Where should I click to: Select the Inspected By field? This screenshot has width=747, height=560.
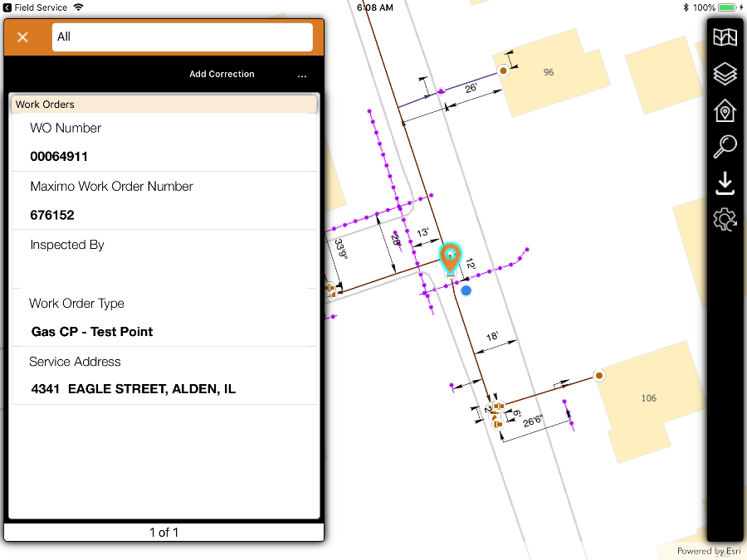(164, 259)
